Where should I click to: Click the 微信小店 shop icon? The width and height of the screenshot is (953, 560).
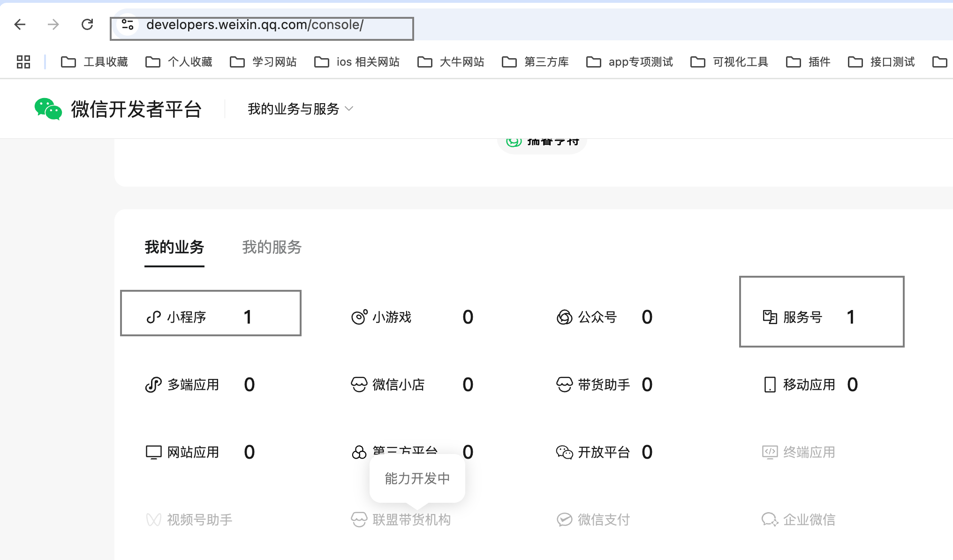359,385
